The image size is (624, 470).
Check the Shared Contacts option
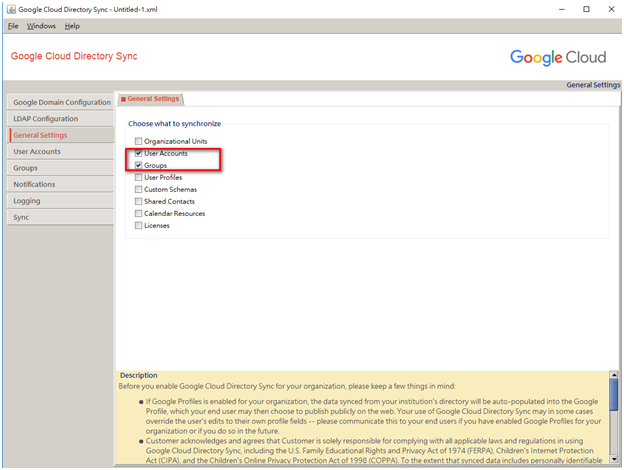coord(139,201)
